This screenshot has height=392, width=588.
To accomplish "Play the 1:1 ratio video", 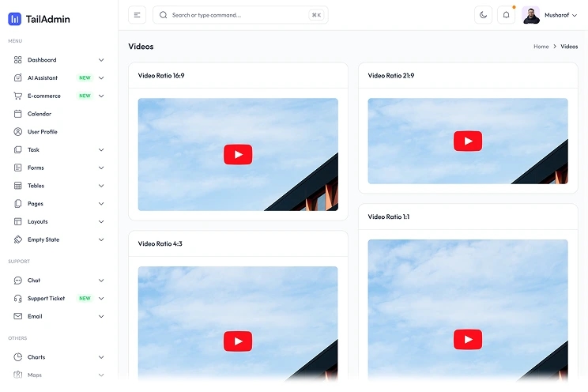I will pos(468,340).
